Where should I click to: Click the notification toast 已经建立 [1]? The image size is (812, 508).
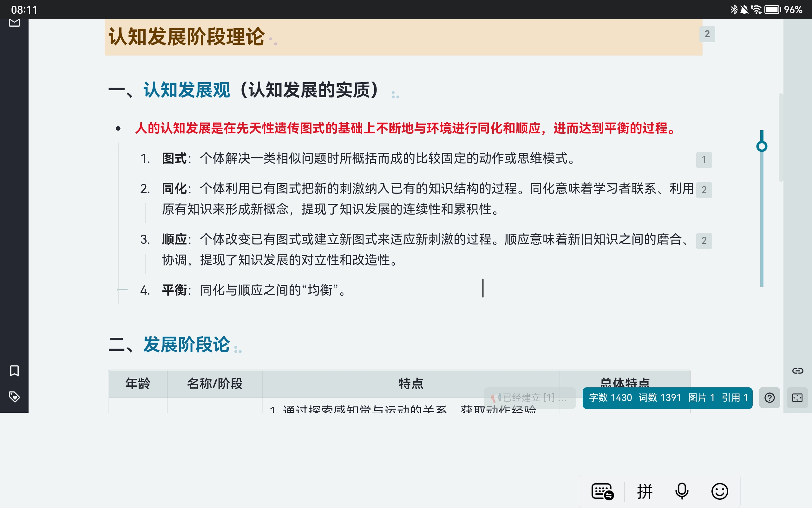(x=530, y=398)
